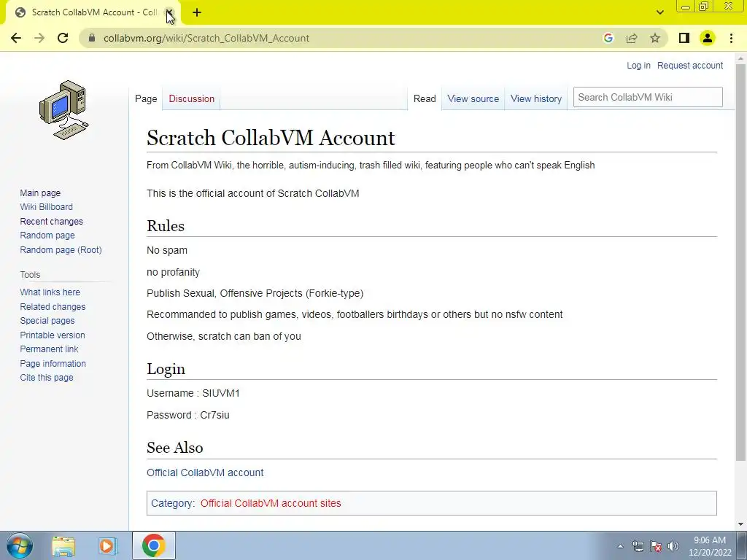Screen dimensions: 747x560
Task: Open the Chrome three-dot menu
Action: [x=731, y=38]
